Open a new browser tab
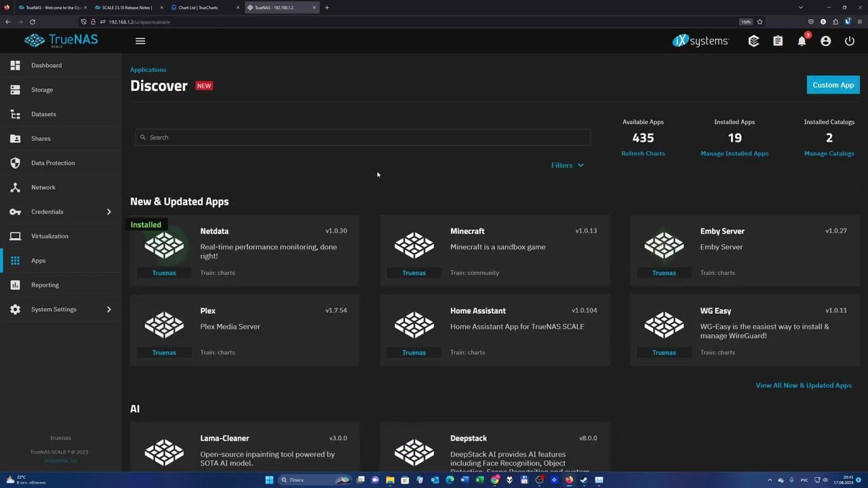This screenshot has height=488, width=868. [x=327, y=7]
